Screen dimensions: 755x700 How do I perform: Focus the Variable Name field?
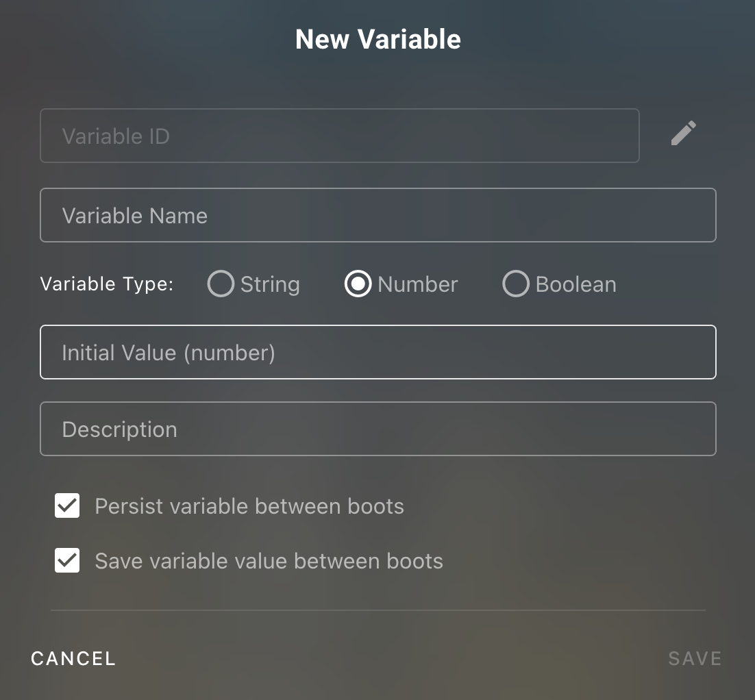pos(377,215)
